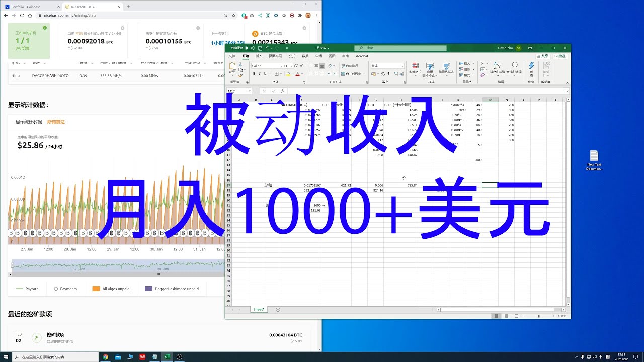Switch to Page Layout view icon in status bar
Image resolution: width=644 pixels, height=362 pixels.
(x=506, y=316)
